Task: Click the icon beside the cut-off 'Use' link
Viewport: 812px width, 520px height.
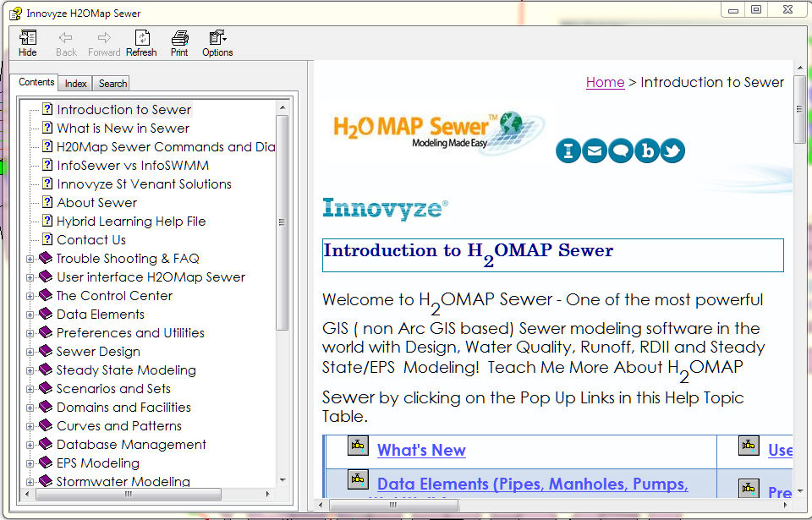Action: coord(749,446)
